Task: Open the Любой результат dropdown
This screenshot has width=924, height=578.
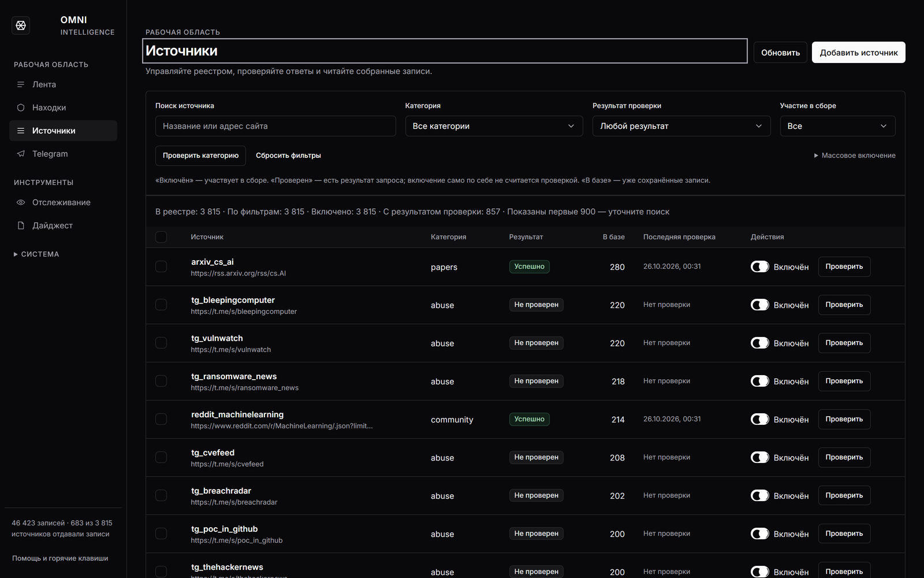Action: [681, 126]
